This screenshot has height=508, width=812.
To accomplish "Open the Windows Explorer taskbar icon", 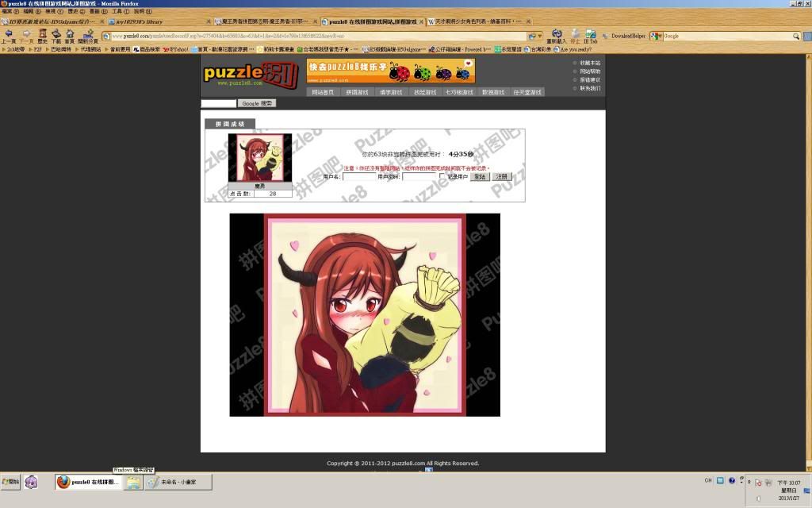I will (x=132, y=482).
